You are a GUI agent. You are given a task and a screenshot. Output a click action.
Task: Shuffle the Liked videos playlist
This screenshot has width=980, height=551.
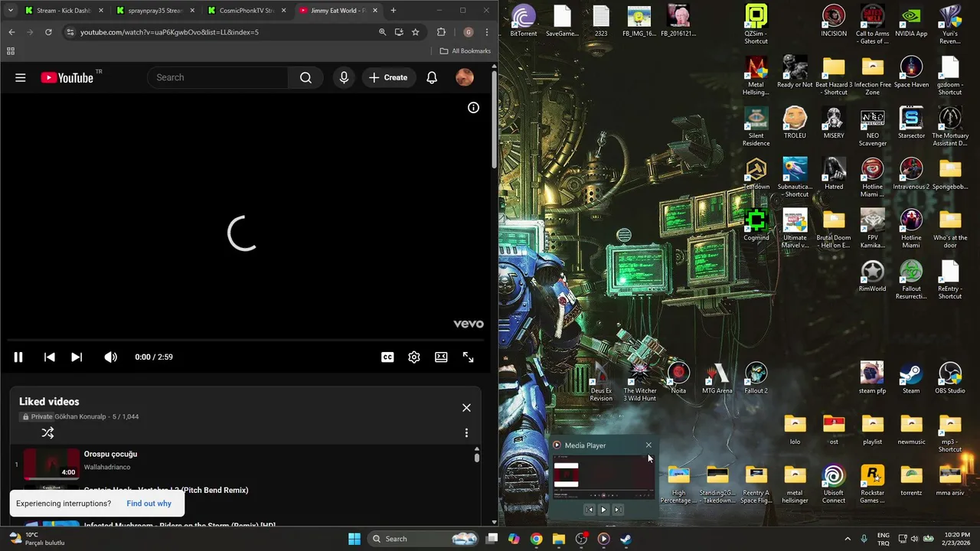[x=47, y=432]
